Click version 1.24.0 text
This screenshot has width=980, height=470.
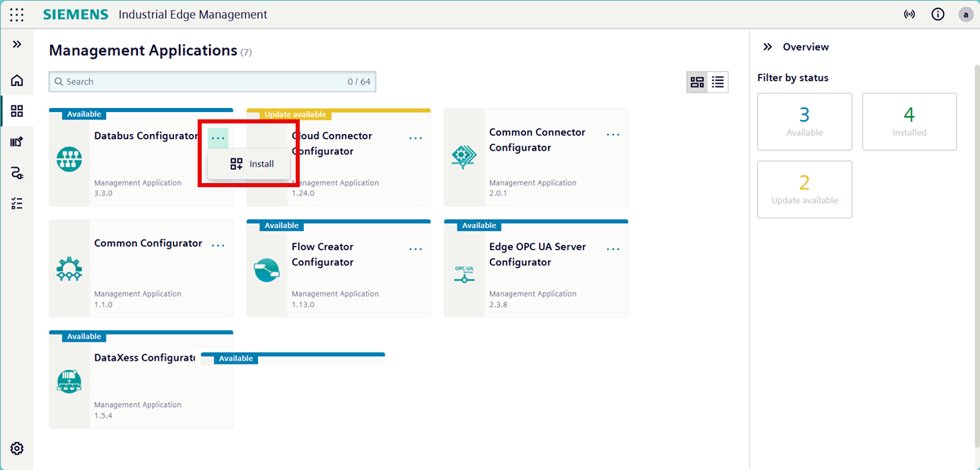[x=303, y=194]
